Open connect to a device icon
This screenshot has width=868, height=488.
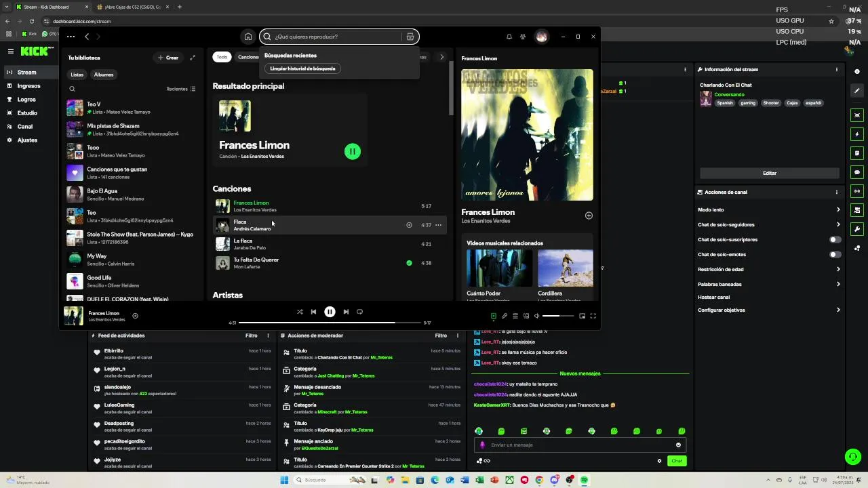tap(526, 316)
